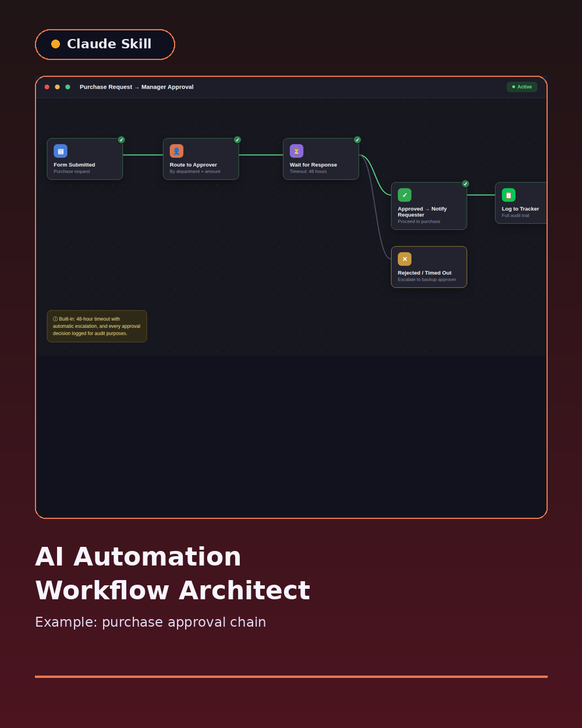Select the Form Submitted node title

click(x=74, y=165)
